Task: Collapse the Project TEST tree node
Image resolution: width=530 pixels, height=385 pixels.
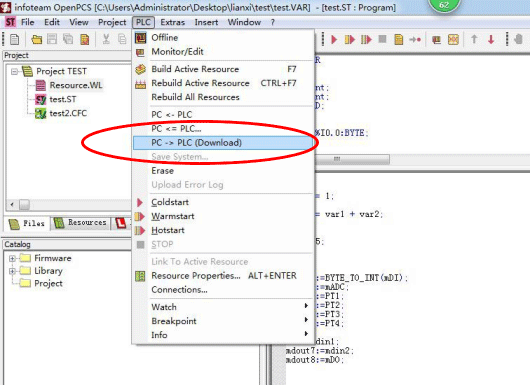Action: (14, 71)
